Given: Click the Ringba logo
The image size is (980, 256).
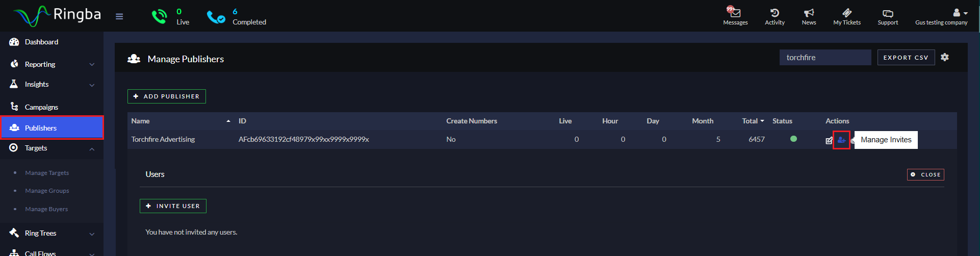Looking at the screenshot, I should (x=57, y=15).
